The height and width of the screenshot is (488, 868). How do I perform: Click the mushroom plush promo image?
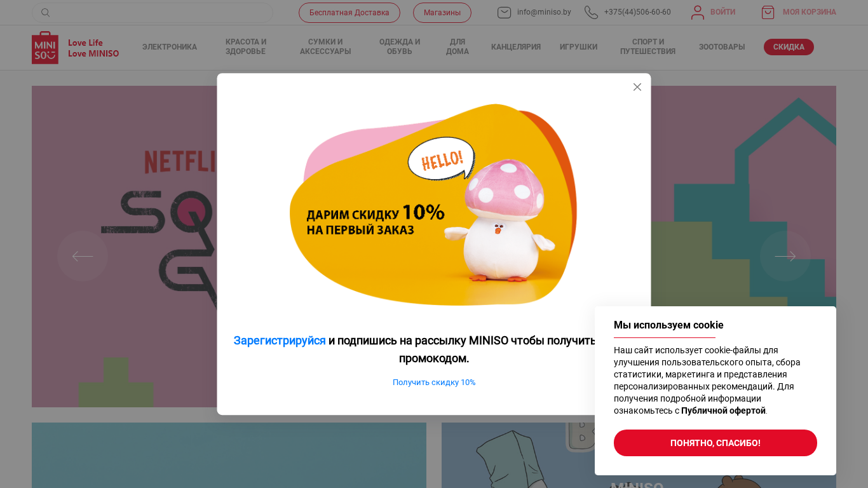tap(434, 205)
